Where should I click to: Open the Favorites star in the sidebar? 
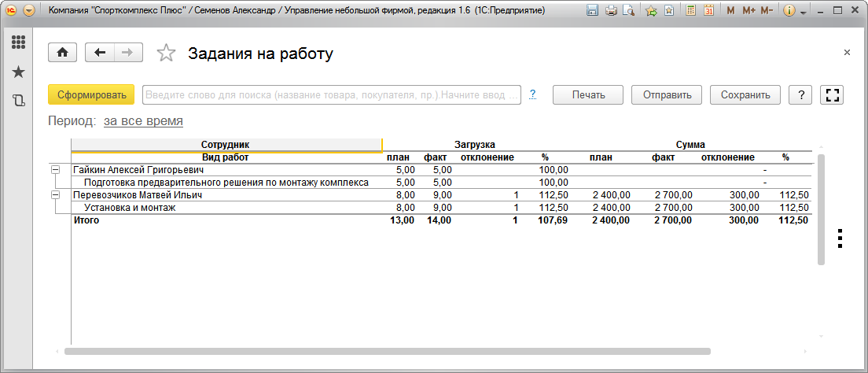(x=18, y=72)
